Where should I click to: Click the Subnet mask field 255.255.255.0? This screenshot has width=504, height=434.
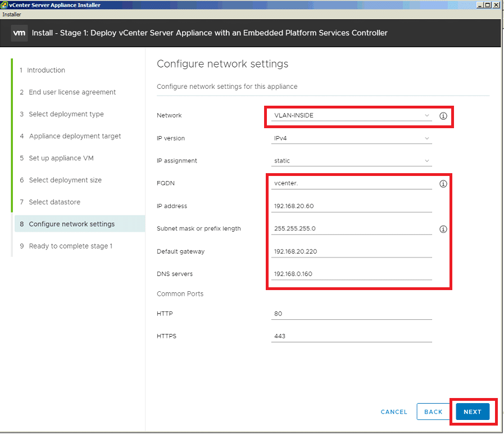[x=351, y=228]
